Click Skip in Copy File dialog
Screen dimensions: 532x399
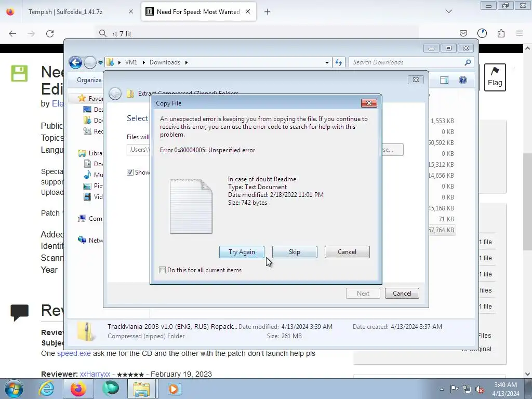tap(295, 252)
